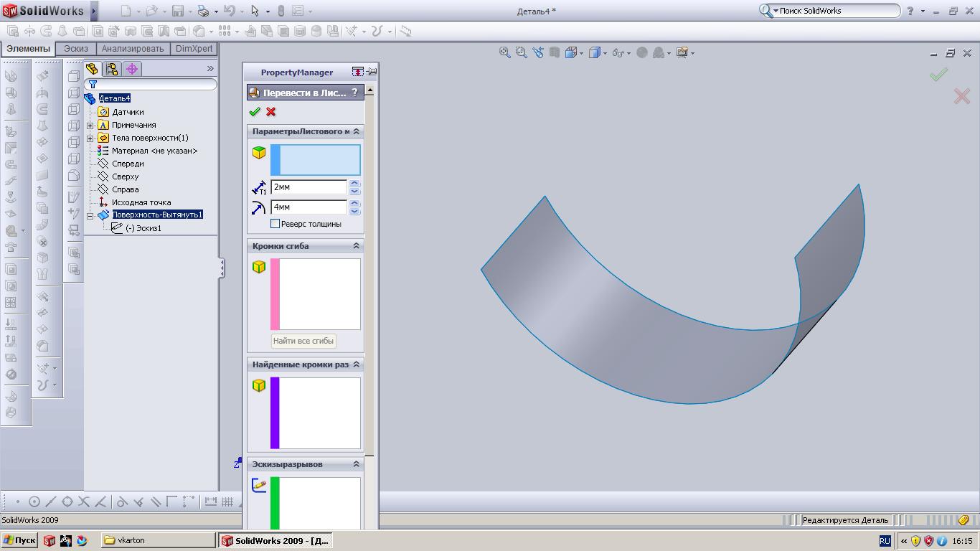Viewport: 980px width, 551px height.
Task: Click the Save icon in top toolbar
Action: pos(177,11)
